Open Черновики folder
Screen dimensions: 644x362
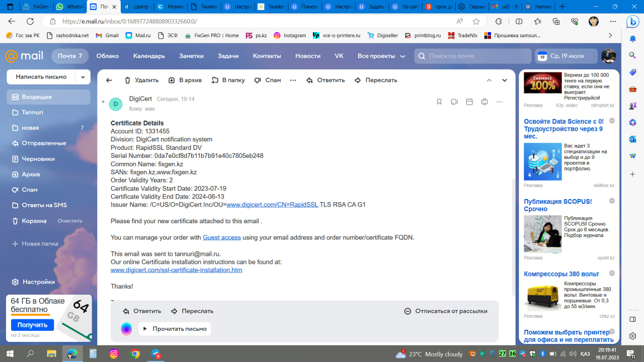coord(49,159)
